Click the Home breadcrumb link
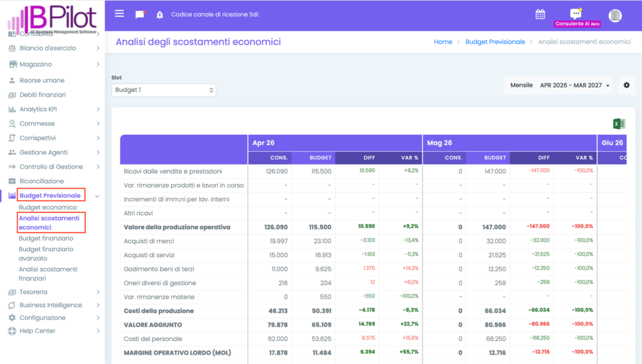The width and height of the screenshot is (642, 364). click(x=443, y=42)
